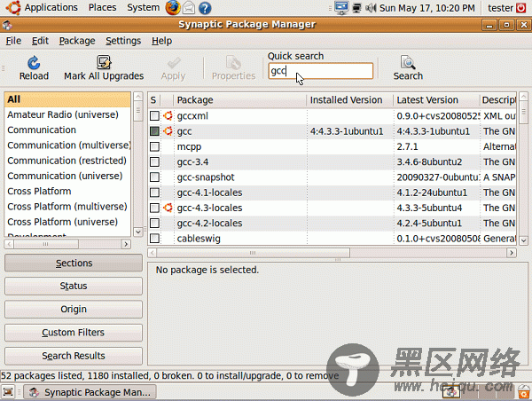
Task: Click the network monitor tray icon
Action: tap(356, 8)
